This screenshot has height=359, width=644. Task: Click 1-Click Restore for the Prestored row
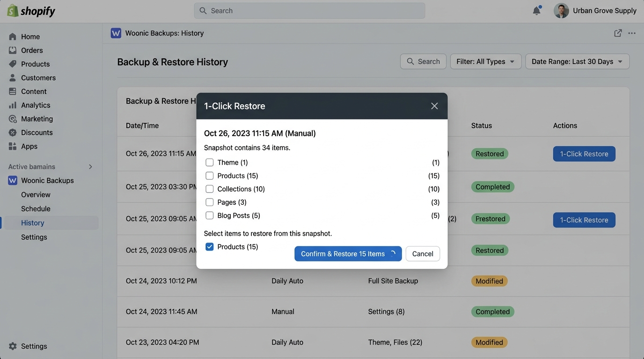pos(584,220)
